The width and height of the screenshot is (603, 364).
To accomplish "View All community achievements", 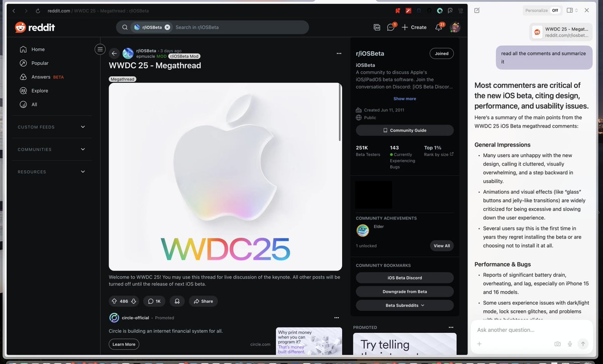I will click(x=442, y=246).
